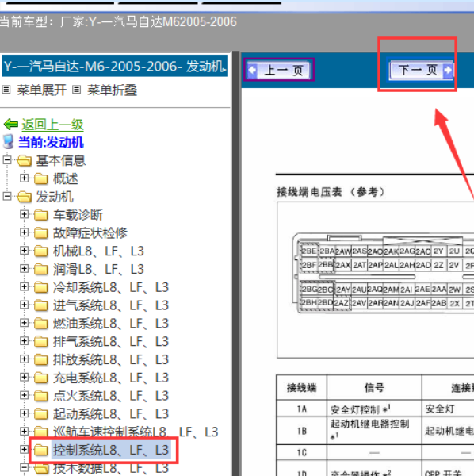Select the 点火系统 folder icon
474x476 pixels.
41,396
